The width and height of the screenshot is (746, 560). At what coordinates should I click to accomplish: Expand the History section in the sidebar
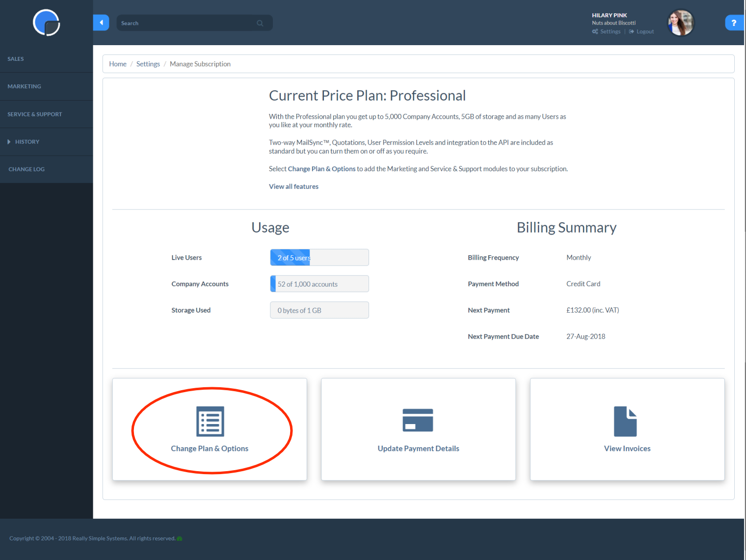27,141
